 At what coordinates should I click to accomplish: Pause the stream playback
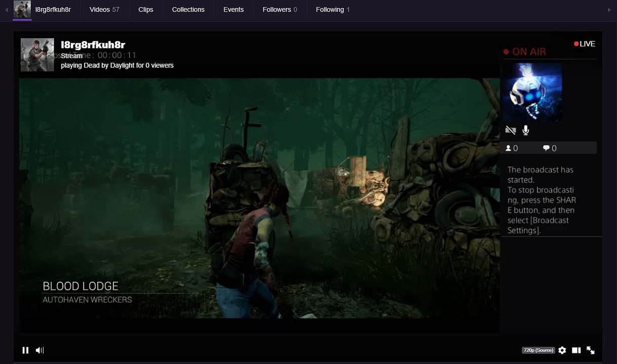[25, 350]
